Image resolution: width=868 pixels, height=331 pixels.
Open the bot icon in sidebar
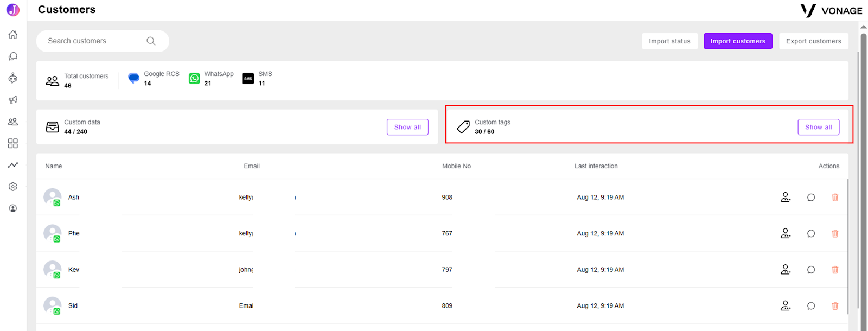point(13,78)
